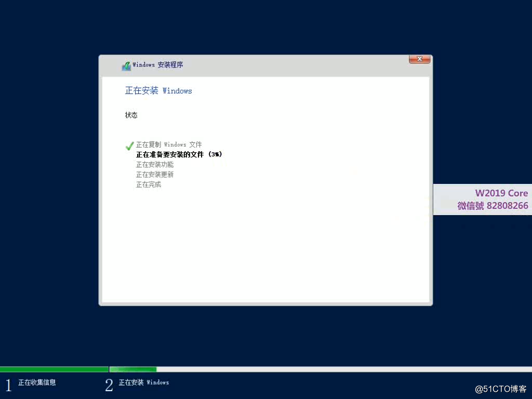The image size is (532, 399).
Task: Click step 1 progress bar segment
Action: (54, 369)
